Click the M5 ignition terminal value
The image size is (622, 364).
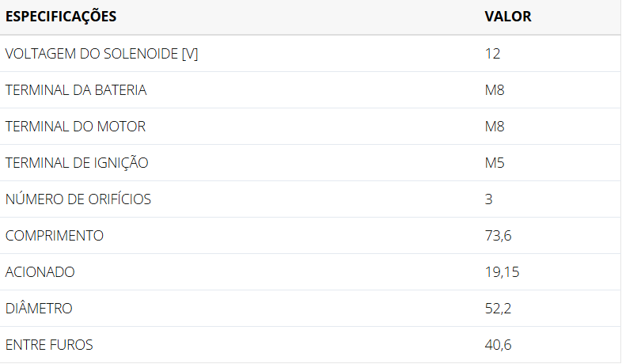[x=495, y=163]
